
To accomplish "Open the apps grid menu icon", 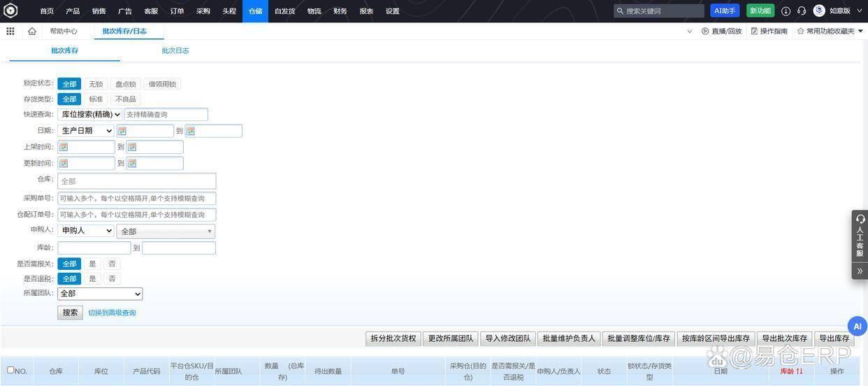I will pyautogui.click(x=10, y=31).
